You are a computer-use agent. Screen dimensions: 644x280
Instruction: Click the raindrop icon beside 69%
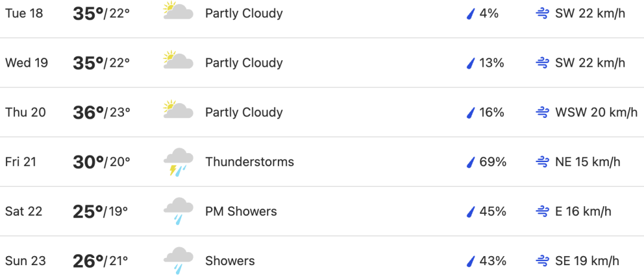click(470, 162)
